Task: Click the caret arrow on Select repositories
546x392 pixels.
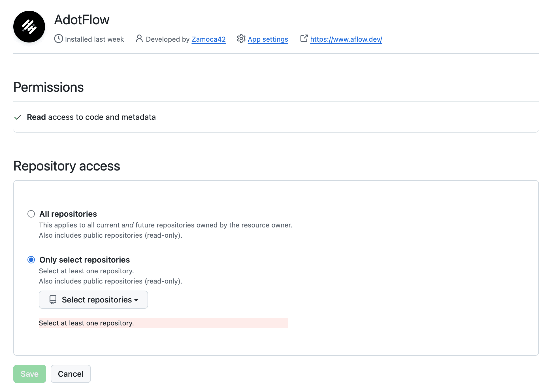Action: [136, 300]
